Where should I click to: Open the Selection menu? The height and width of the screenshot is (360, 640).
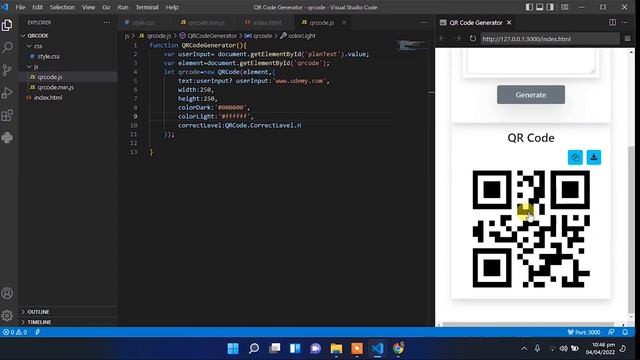[62, 7]
